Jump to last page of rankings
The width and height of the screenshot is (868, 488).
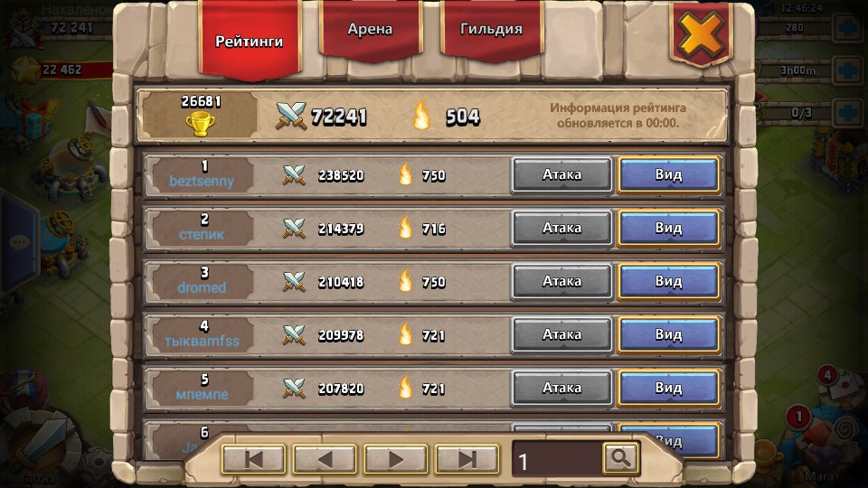coord(467,459)
